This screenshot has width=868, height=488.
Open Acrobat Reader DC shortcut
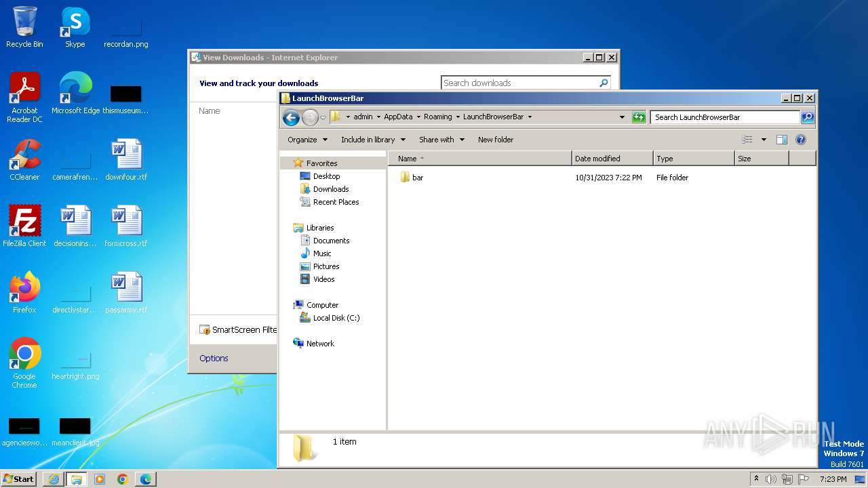[24, 97]
